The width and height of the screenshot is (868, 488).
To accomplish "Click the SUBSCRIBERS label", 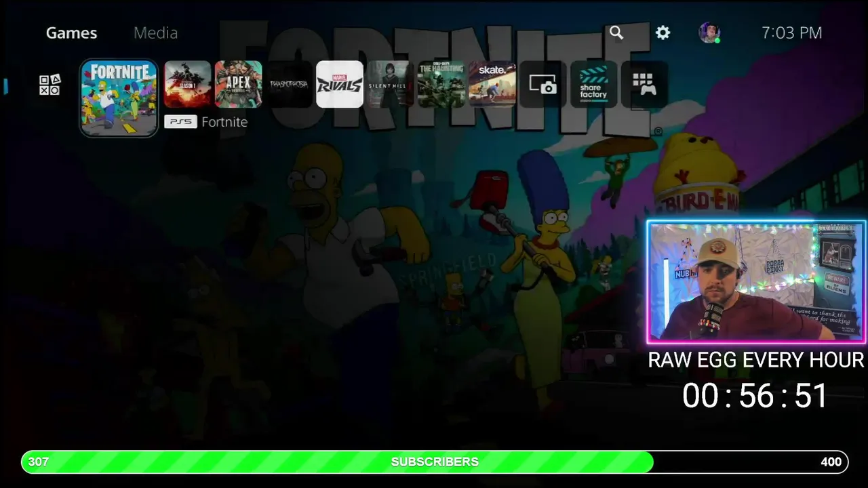I will (435, 462).
